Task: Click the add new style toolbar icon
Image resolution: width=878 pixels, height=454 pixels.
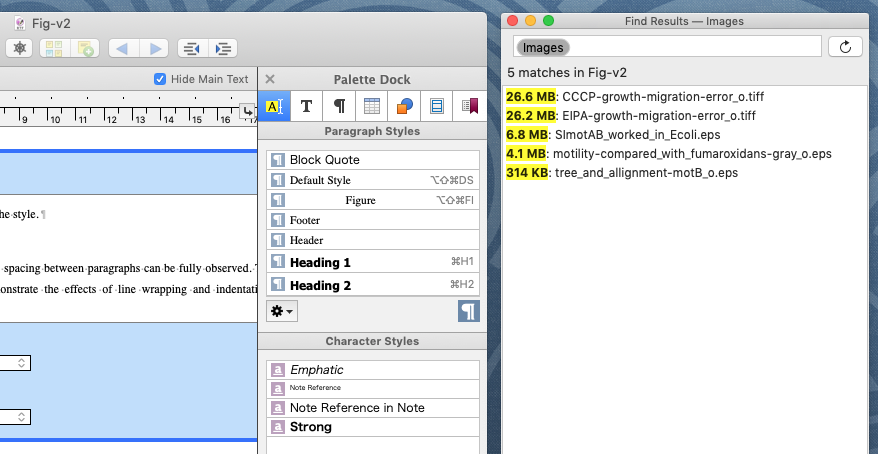Action: [87, 47]
